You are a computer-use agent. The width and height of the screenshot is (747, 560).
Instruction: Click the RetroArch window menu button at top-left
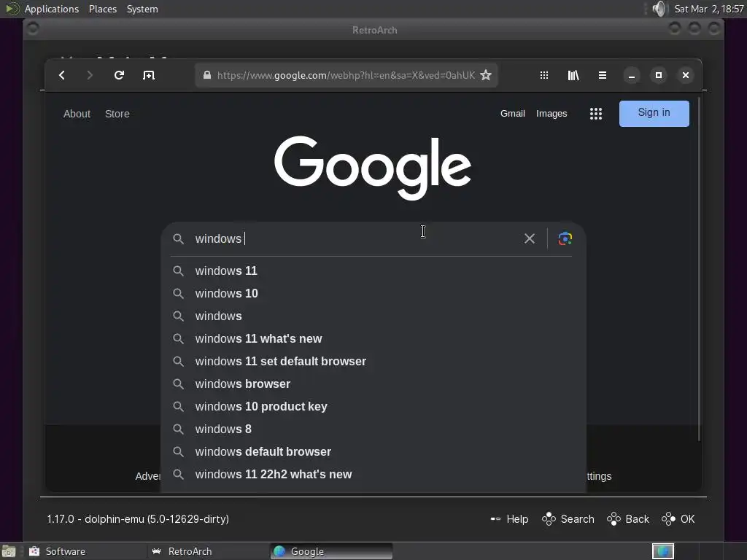[32, 29]
